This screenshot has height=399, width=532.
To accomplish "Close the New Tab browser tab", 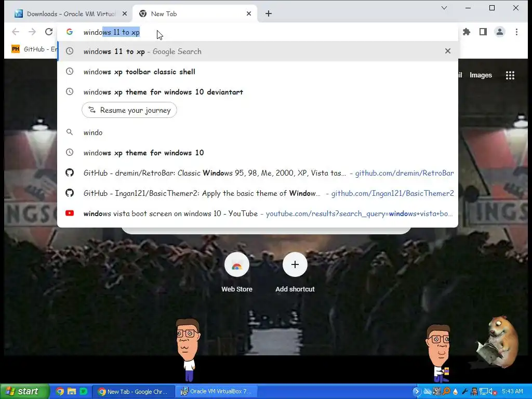I will tap(249, 14).
